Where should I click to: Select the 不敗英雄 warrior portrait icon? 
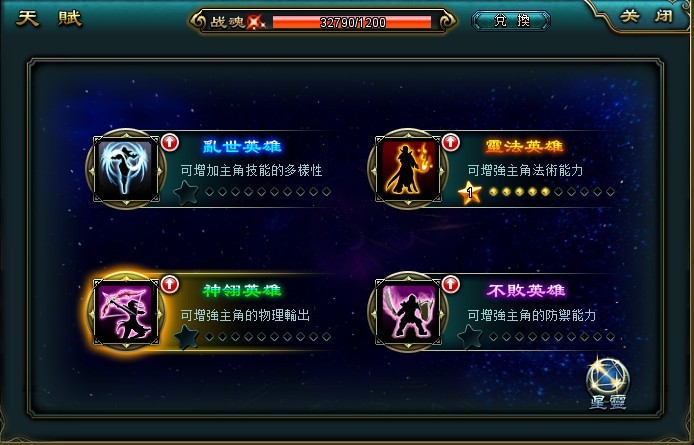coord(408,312)
